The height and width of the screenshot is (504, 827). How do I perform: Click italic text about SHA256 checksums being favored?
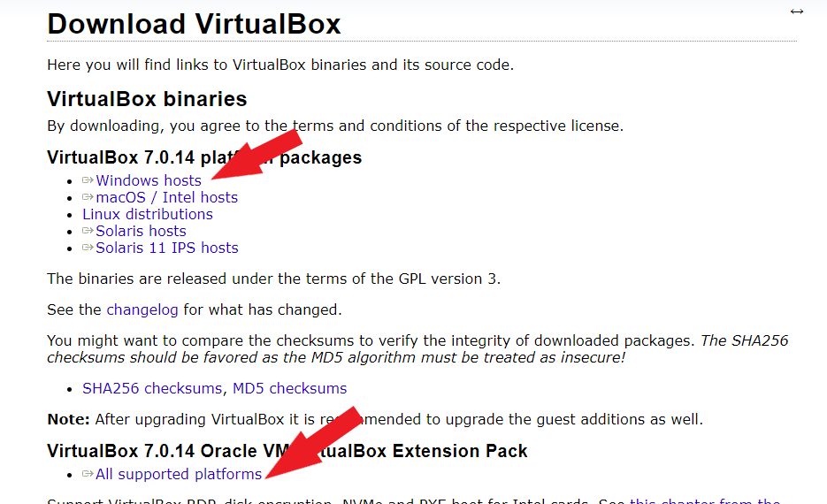tap(417, 349)
